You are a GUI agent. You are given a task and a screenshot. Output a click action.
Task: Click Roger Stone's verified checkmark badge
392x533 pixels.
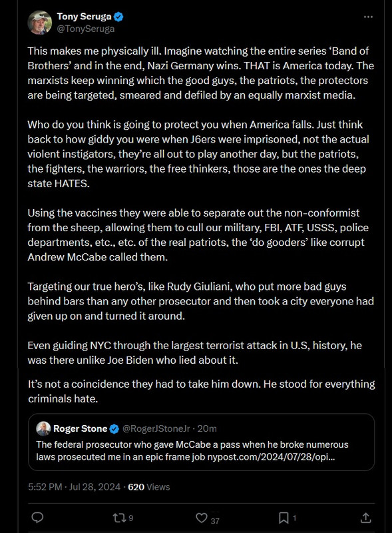(x=114, y=428)
